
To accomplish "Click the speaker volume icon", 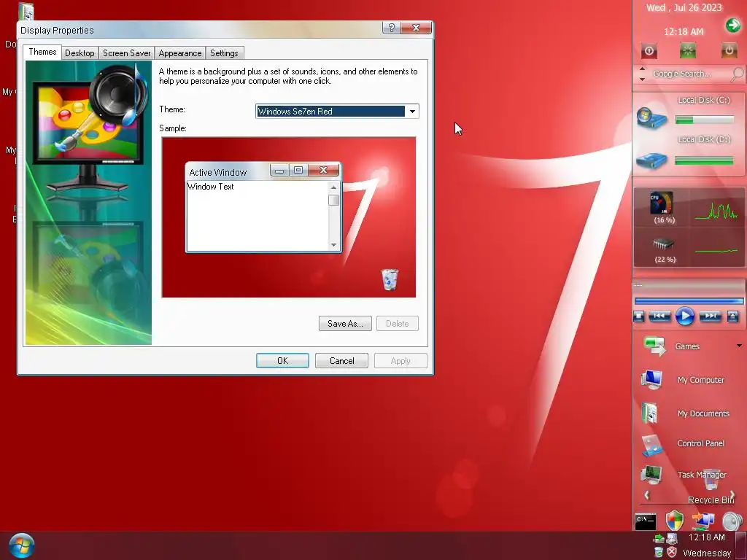I will [x=732, y=521].
